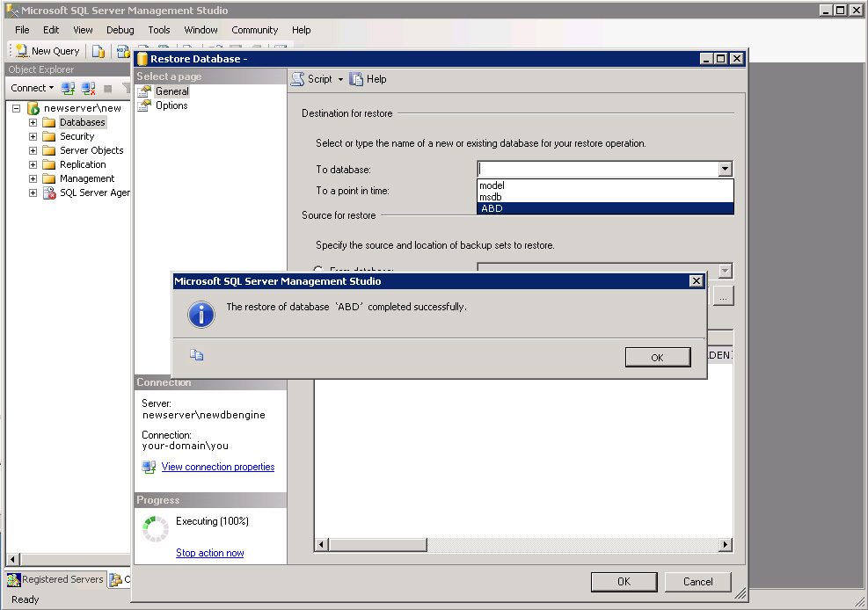Click the SQL Server Agent icon

point(49,193)
